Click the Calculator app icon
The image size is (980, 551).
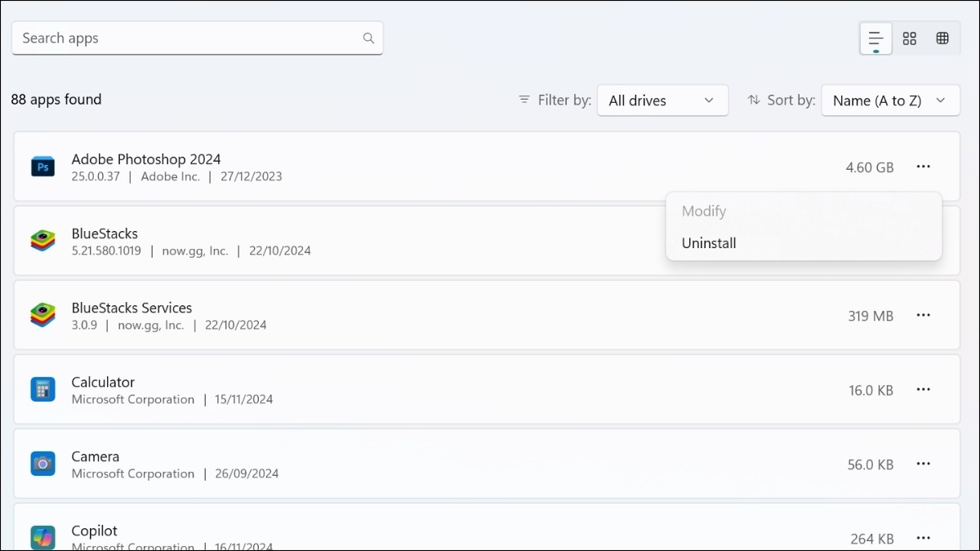(x=42, y=389)
